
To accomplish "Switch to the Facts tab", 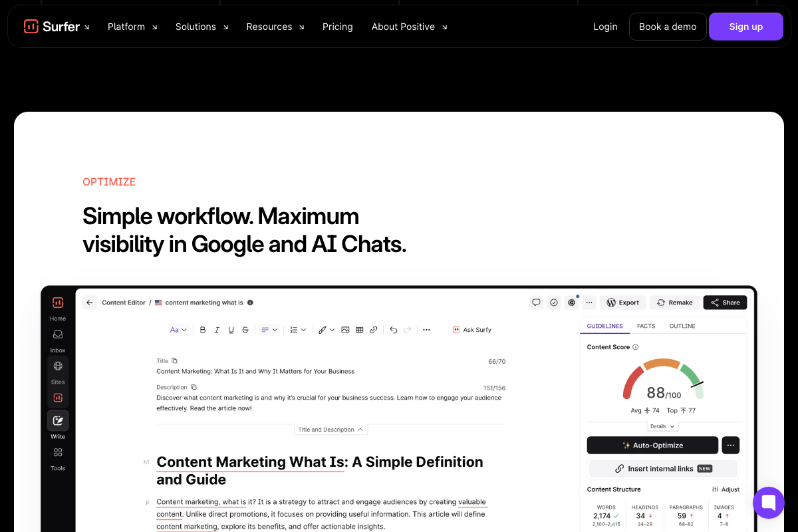I will 646,326.
